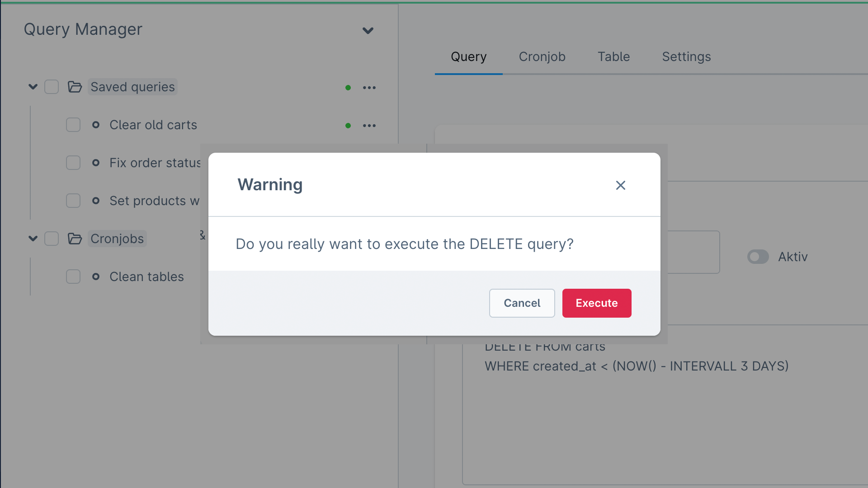Image resolution: width=868 pixels, height=488 pixels.
Task: Check the checkbox next to Fix order status
Action: (x=73, y=163)
